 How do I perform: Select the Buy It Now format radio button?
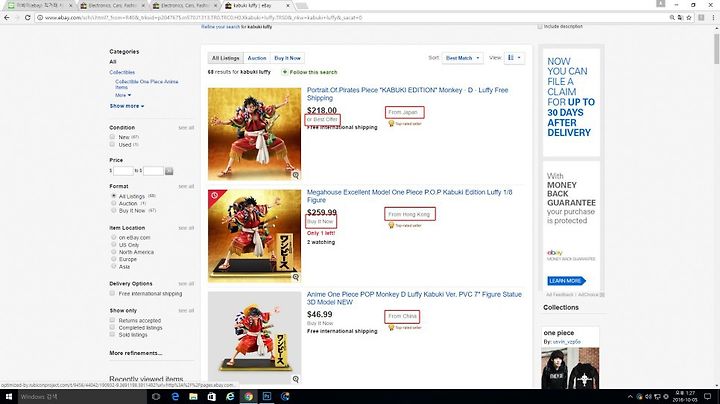113,210
